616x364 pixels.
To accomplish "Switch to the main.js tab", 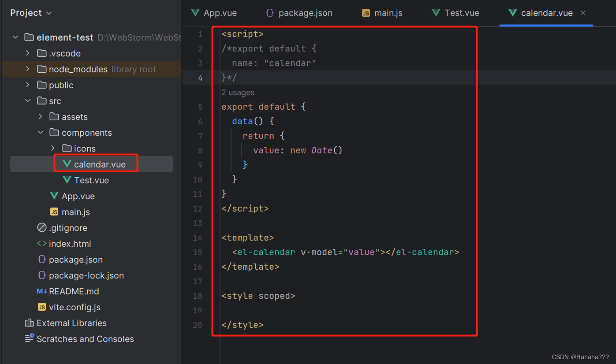I will click(x=382, y=13).
